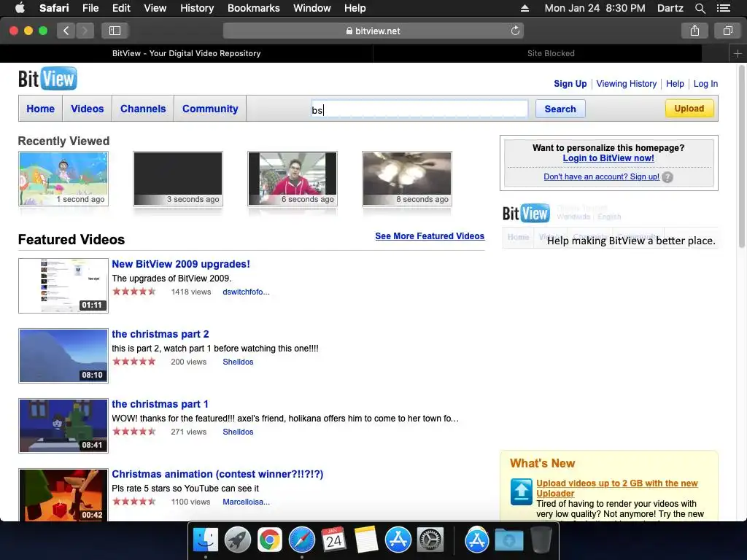This screenshot has width=747, height=560.
Task: Open System Preferences from the dock
Action: (430, 540)
